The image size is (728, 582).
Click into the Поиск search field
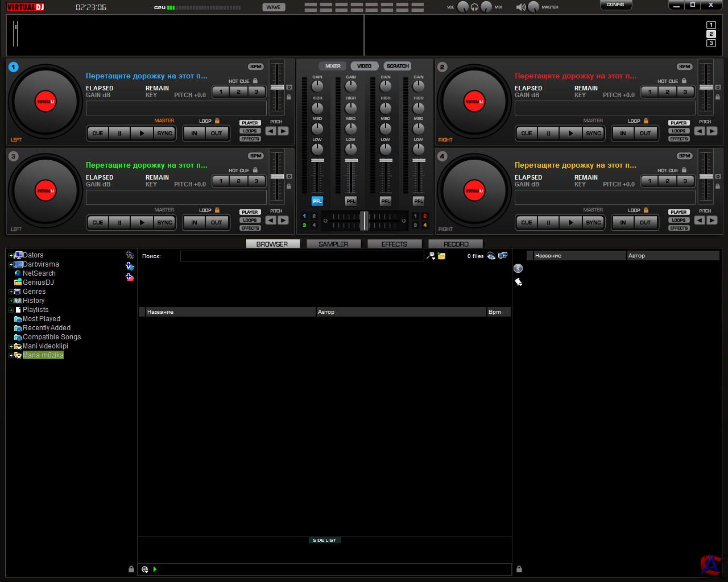tap(301, 256)
